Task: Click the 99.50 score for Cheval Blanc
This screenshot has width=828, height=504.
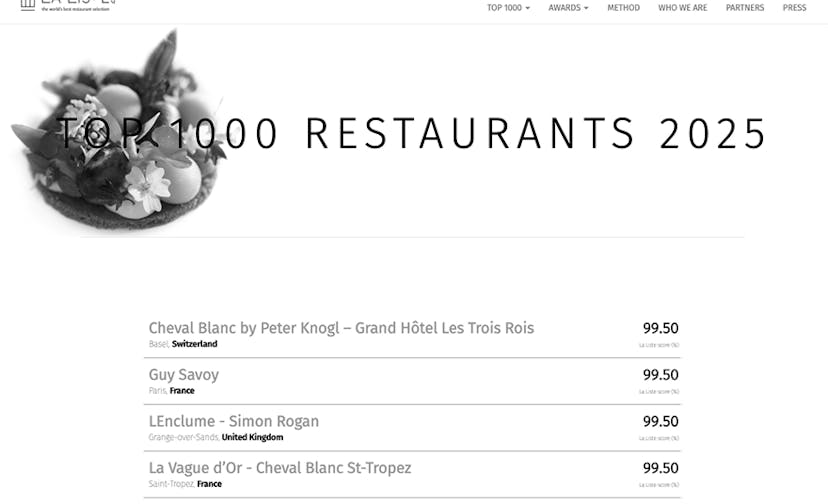Action: point(660,328)
